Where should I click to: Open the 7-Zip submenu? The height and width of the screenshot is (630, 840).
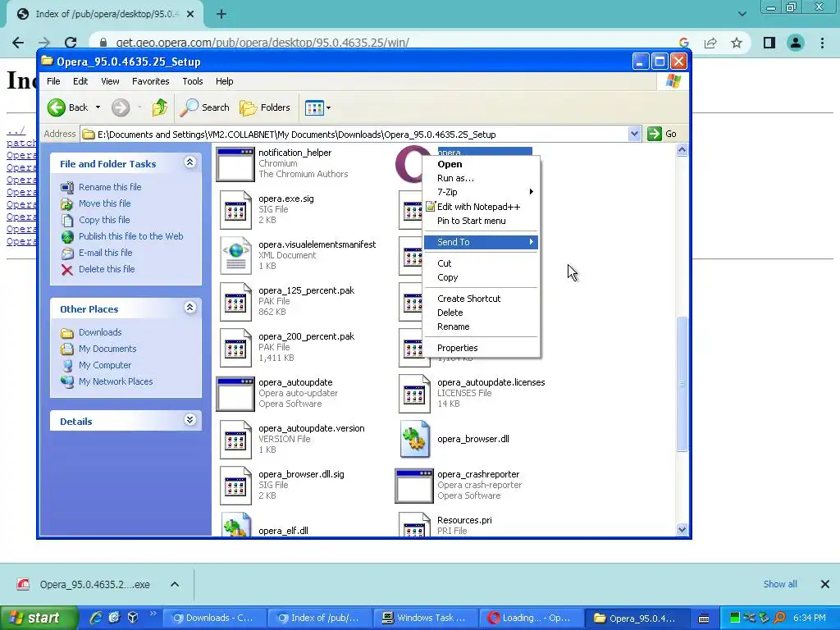tap(481, 192)
